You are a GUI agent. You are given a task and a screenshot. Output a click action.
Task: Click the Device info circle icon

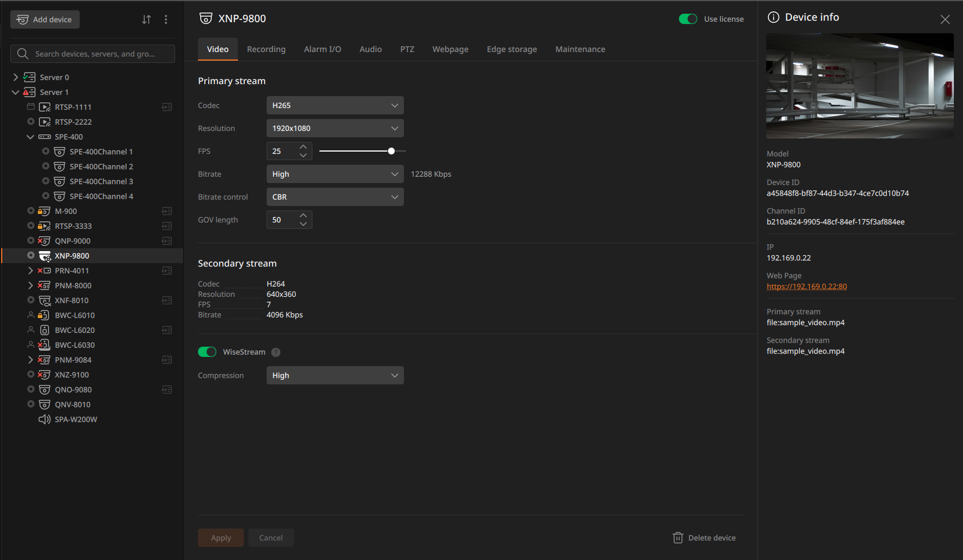coord(774,17)
